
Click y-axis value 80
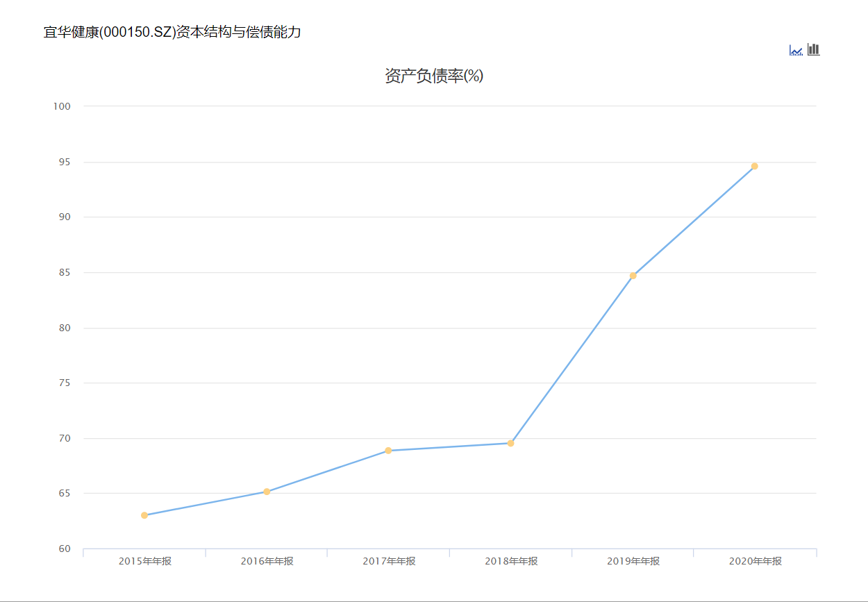pyautogui.click(x=65, y=328)
